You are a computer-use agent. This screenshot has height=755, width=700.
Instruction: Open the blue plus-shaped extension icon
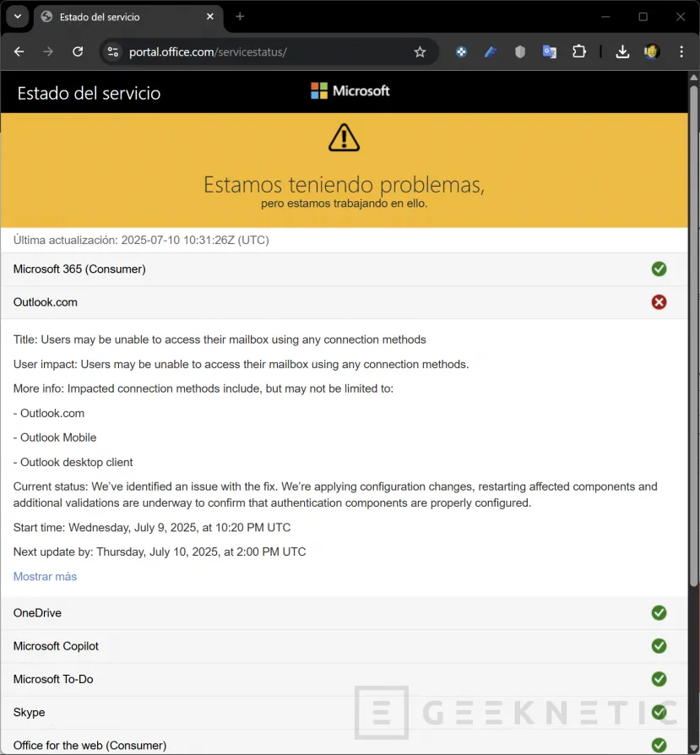coord(461,52)
